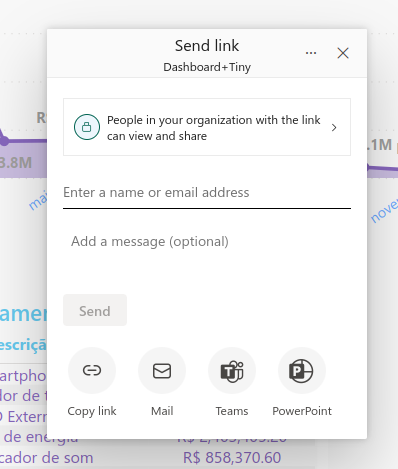
Task: Select the PowerPoint export icon
Action: (x=302, y=370)
